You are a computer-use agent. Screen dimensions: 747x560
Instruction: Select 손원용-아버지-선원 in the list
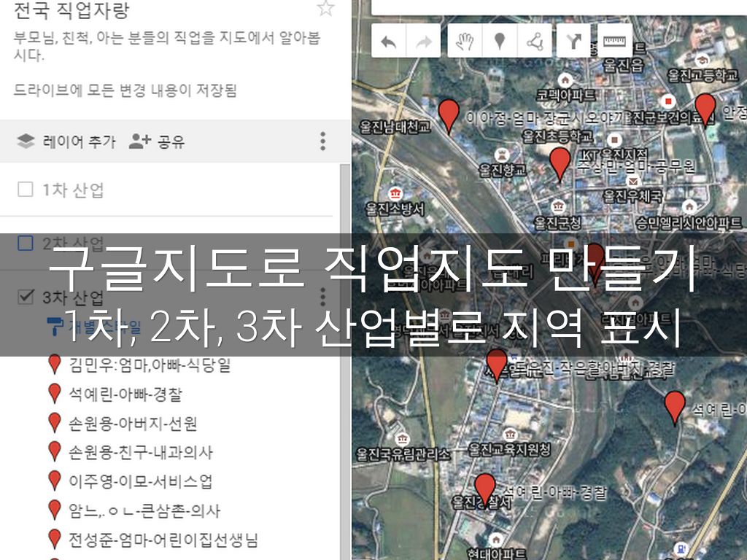[x=133, y=423]
